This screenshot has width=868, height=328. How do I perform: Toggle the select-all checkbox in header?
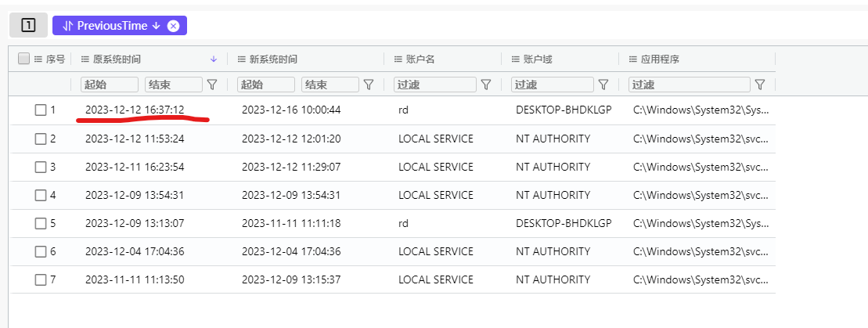(23, 59)
